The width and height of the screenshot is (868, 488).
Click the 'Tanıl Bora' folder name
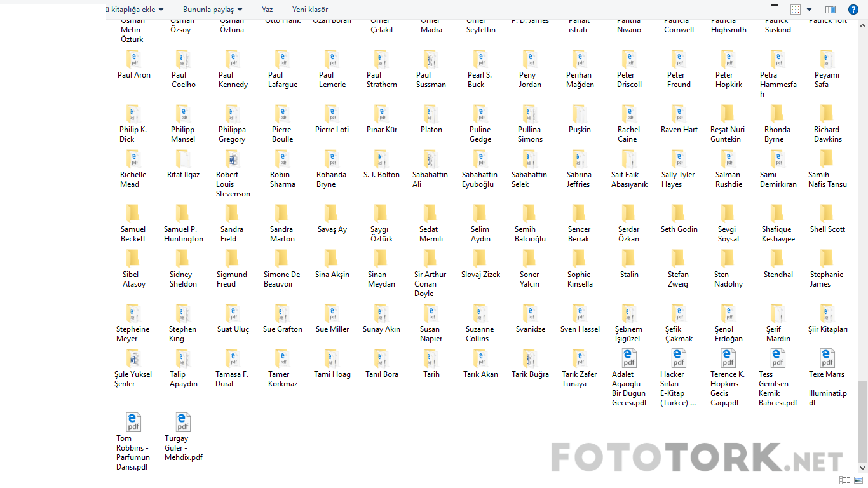(x=382, y=374)
